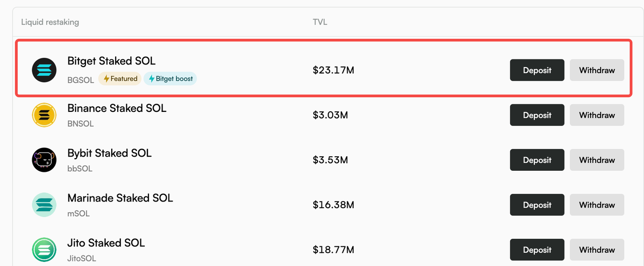Click the Bybit Staked SOL icon

tap(44, 160)
